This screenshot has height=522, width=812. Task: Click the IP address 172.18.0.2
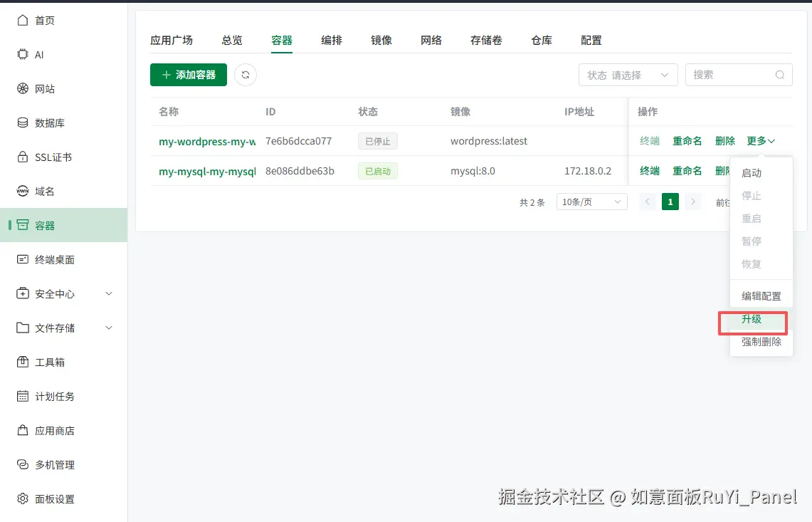coord(588,170)
